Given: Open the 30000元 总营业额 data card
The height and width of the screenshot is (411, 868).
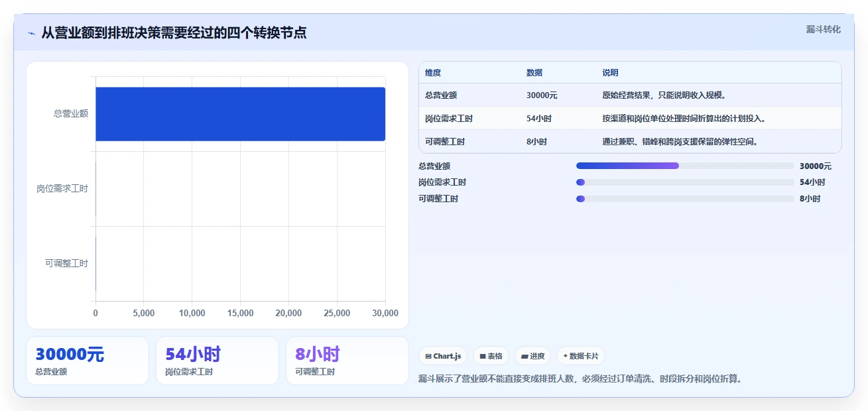Looking at the screenshot, I should coord(88,361).
